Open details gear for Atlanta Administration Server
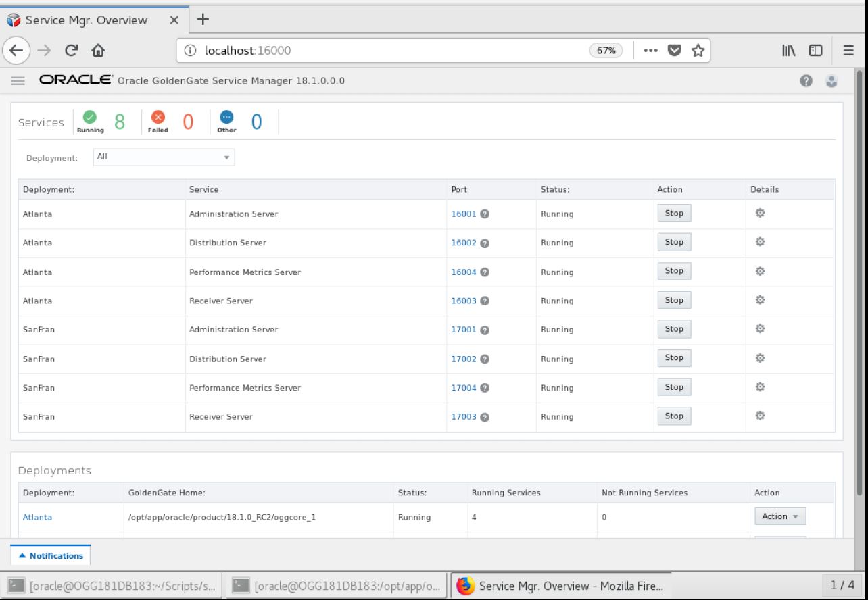Viewport: 868px width, 600px height. point(760,213)
